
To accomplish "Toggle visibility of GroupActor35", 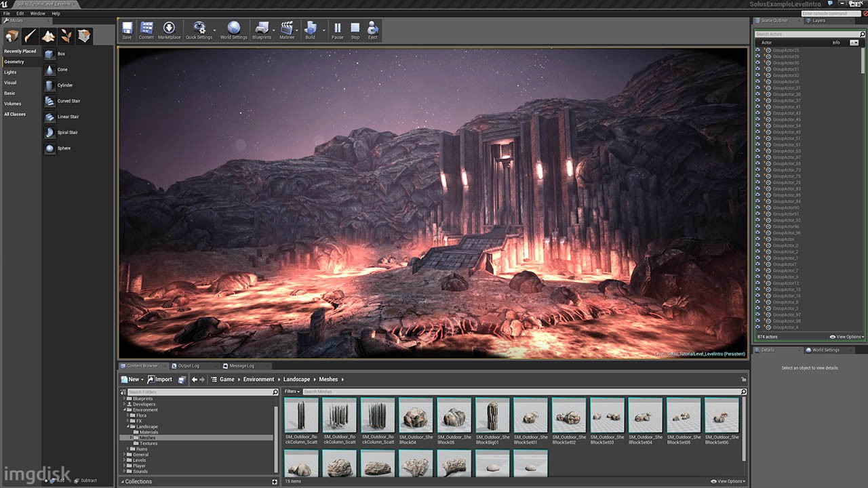I will click(x=758, y=81).
